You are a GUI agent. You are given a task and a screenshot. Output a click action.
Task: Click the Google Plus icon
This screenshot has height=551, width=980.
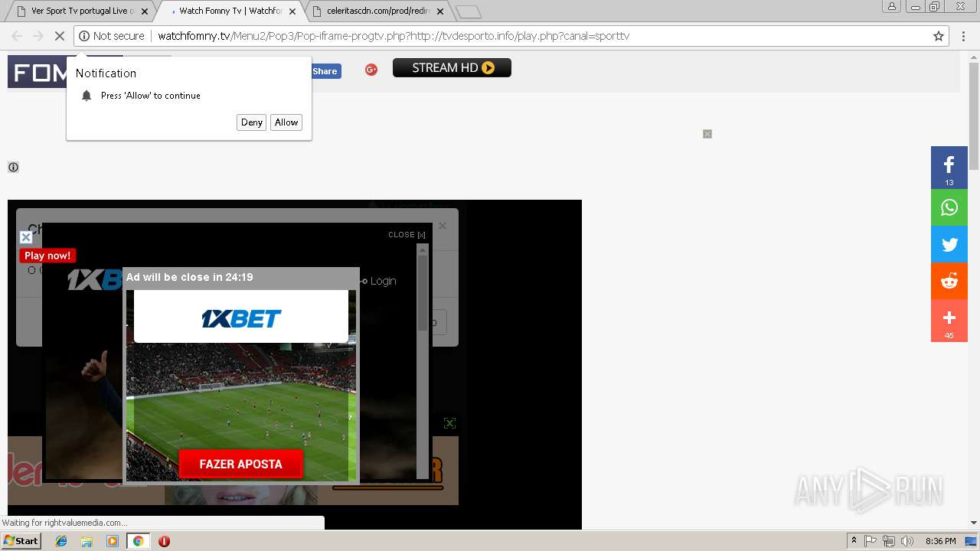coord(371,70)
